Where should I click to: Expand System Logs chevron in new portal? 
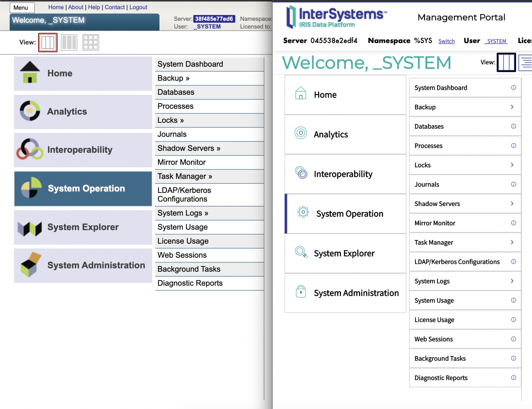coord(512,281)
